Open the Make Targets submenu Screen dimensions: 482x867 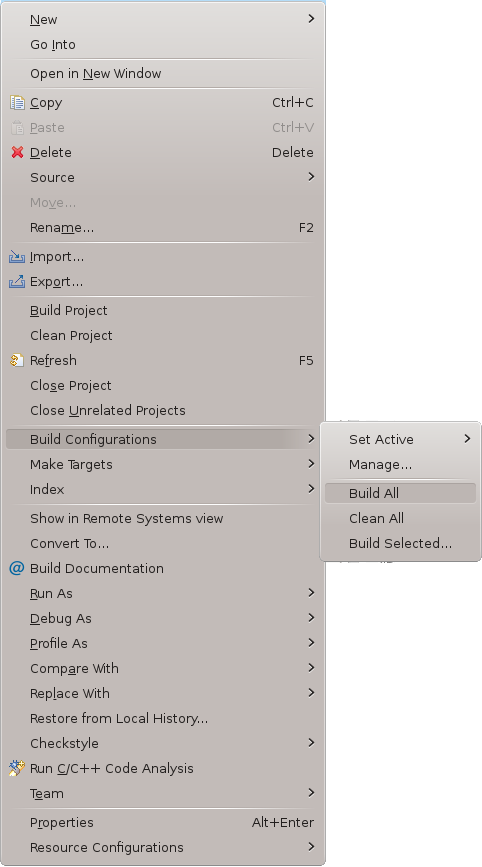coord(165,464)
